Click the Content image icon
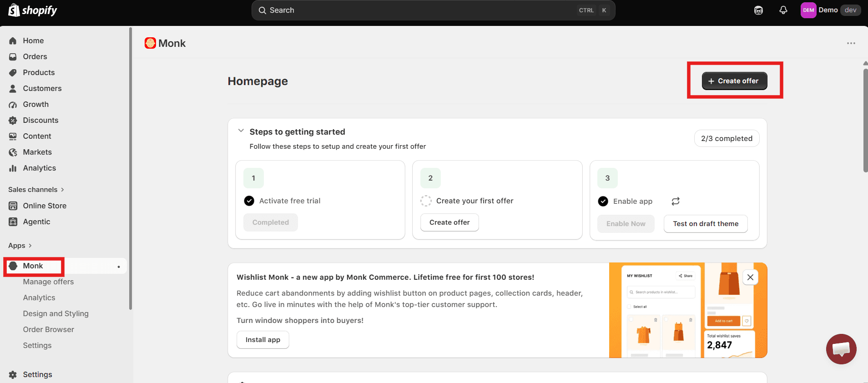 (13, 136)
